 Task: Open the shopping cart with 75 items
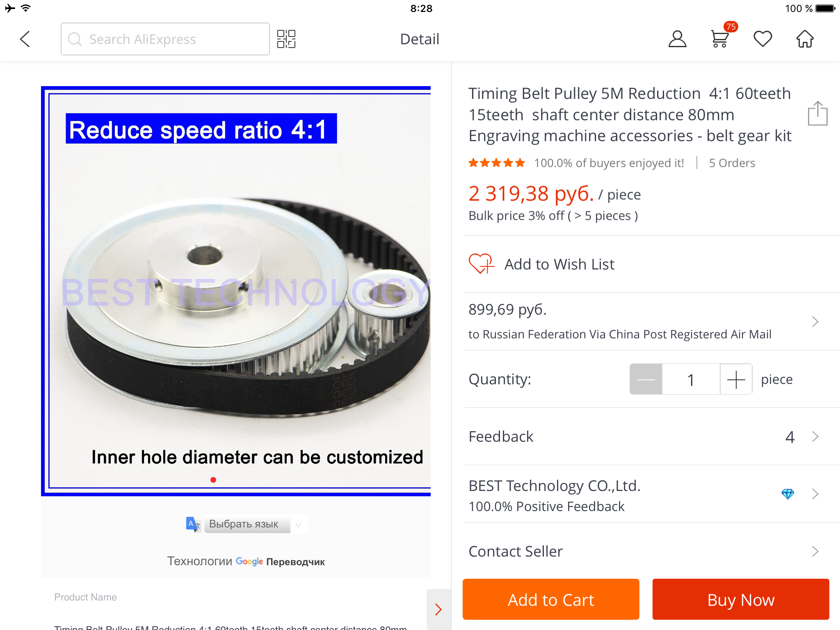click(720, 39)
